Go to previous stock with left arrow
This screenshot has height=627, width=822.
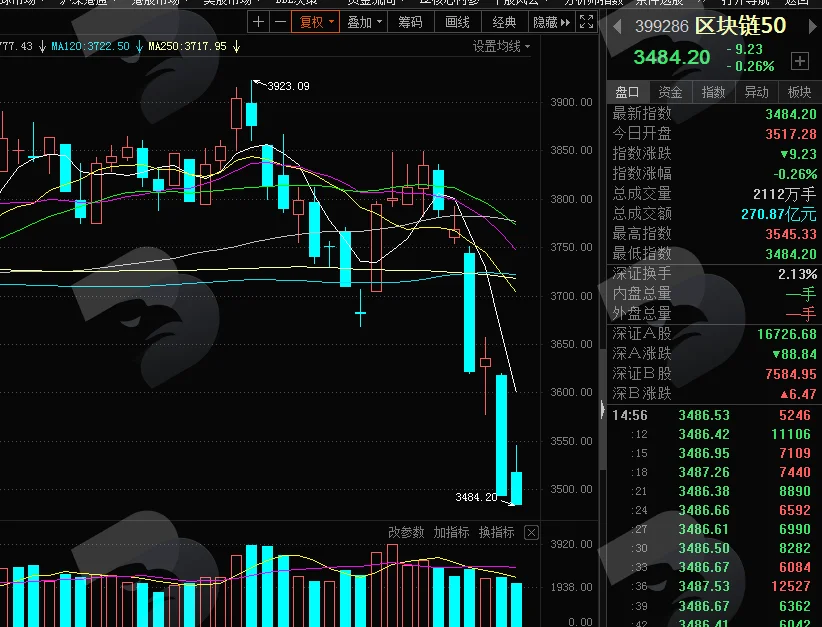(617, 26)
